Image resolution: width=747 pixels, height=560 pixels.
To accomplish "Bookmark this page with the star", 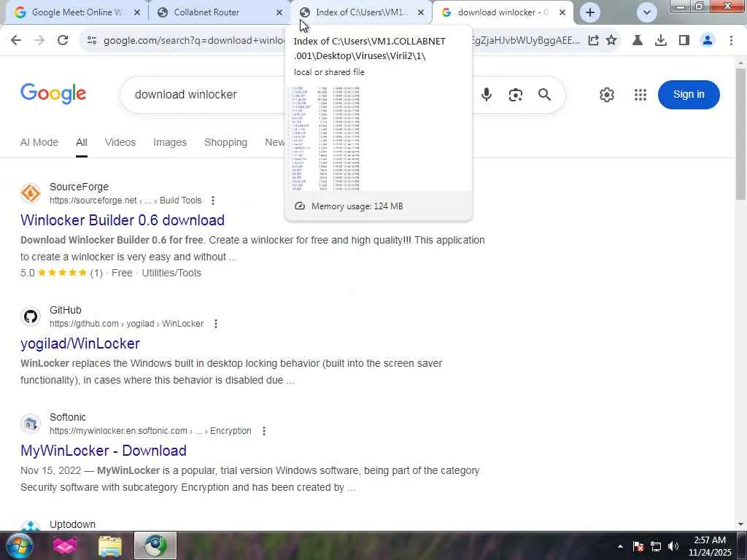I will point(611,41).
